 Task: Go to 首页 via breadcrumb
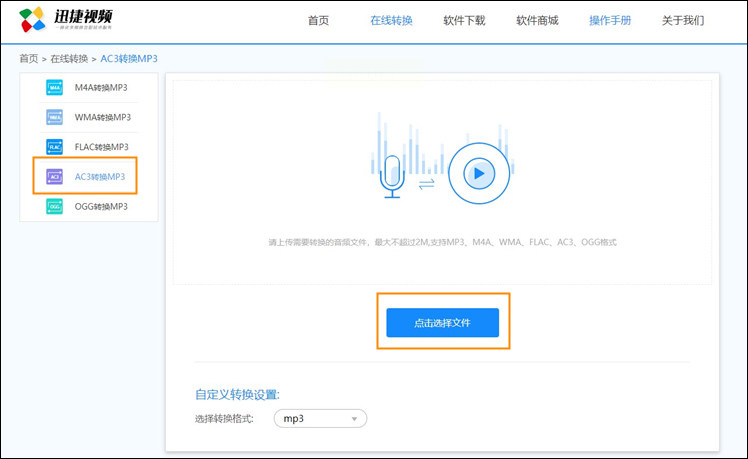[x=29, y=59]
